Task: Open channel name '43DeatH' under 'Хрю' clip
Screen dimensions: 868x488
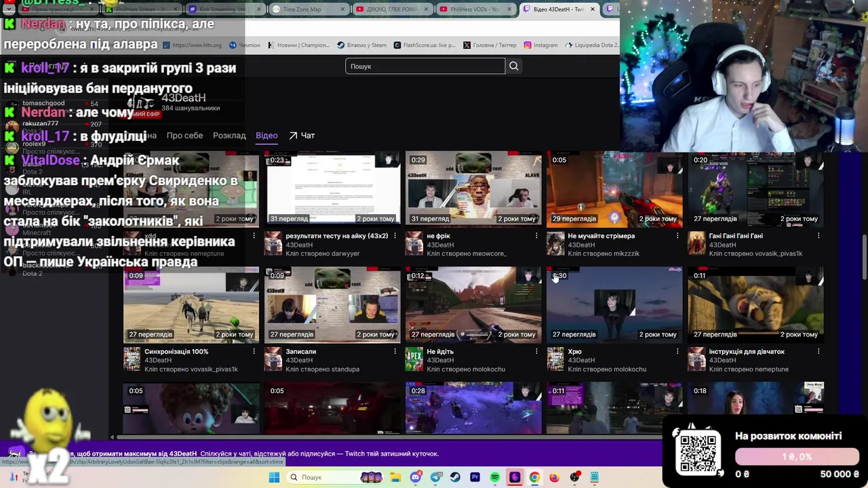Action: 581,361
